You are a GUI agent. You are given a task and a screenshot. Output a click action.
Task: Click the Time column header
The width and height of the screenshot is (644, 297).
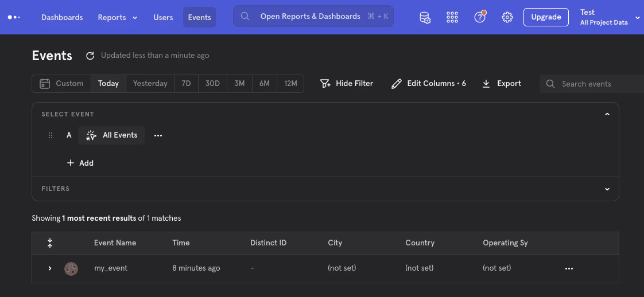(x=181, y=243)
